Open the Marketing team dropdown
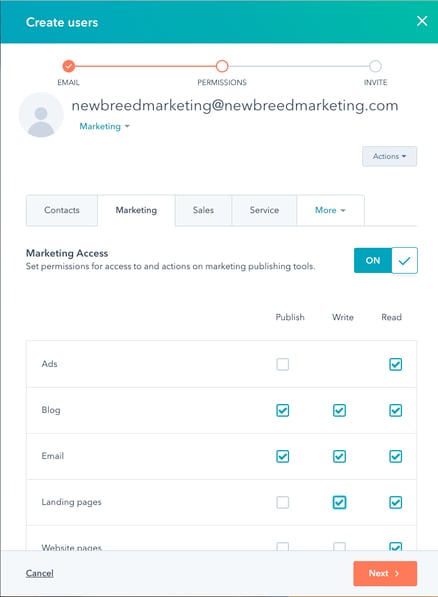 click(x=104, y=126)
